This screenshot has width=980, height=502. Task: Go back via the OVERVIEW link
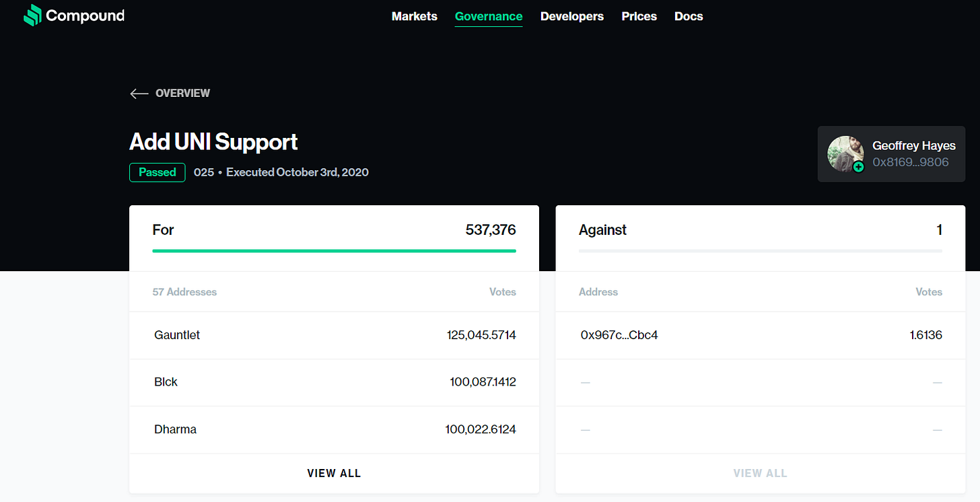point(182,94)
